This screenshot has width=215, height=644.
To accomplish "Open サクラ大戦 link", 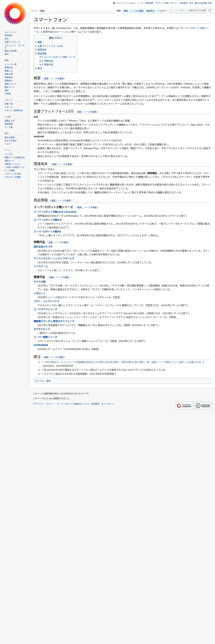I will (x=40, y=282).
